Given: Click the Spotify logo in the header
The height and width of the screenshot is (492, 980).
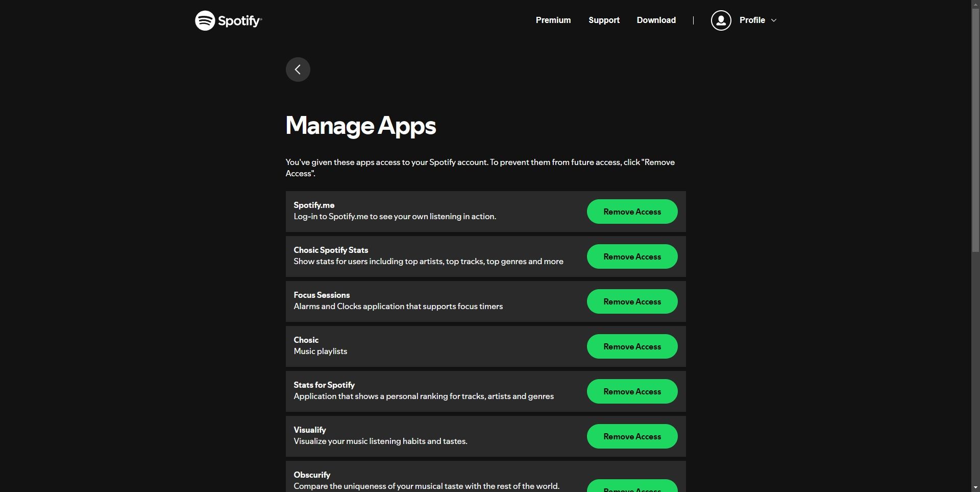Looking at the screenshot, I should pos(228,20).
